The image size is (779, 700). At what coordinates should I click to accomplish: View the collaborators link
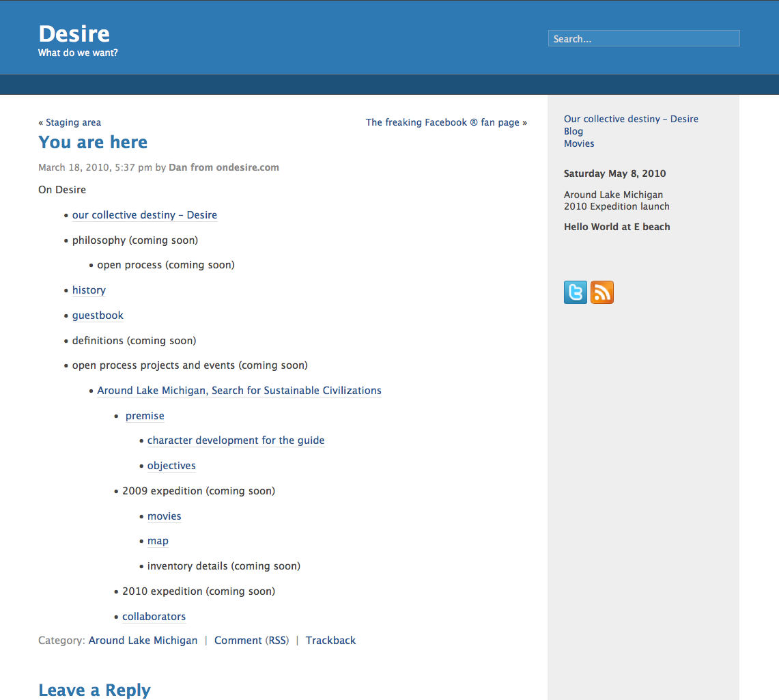(154, 617)
